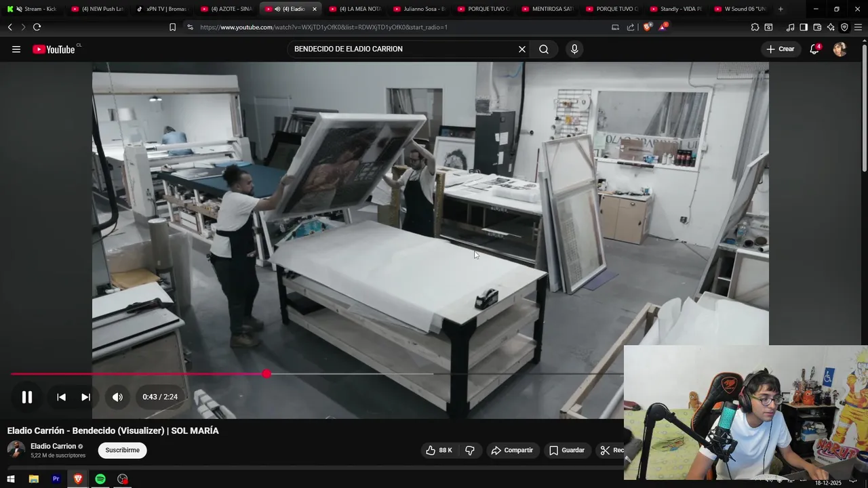Click the video title Eladio Carrión - Bendecido
The image size is (868, 488).
pos(113,430)
